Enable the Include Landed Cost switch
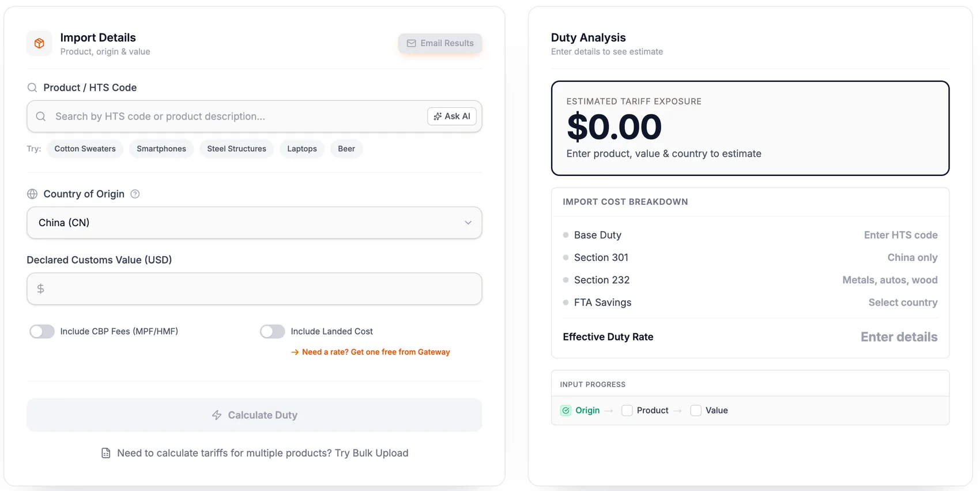 (273, 331)
